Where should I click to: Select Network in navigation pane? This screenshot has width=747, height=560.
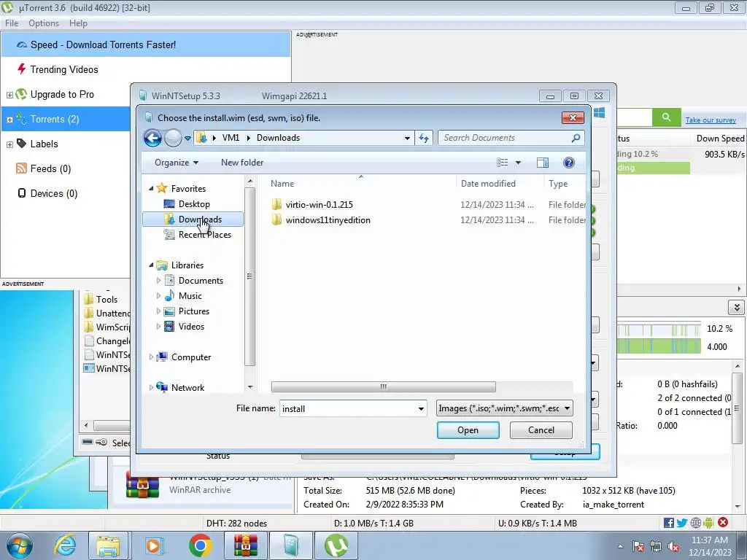point(187,388)
